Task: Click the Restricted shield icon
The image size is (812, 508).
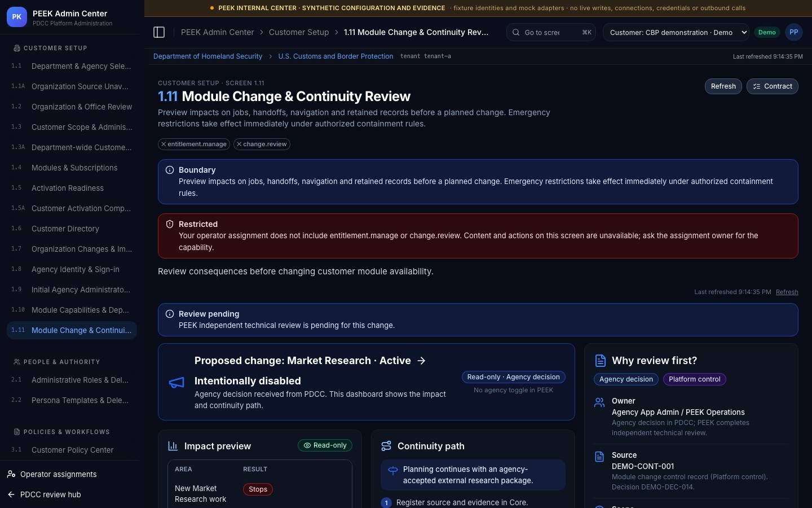Action: [170, 224]
